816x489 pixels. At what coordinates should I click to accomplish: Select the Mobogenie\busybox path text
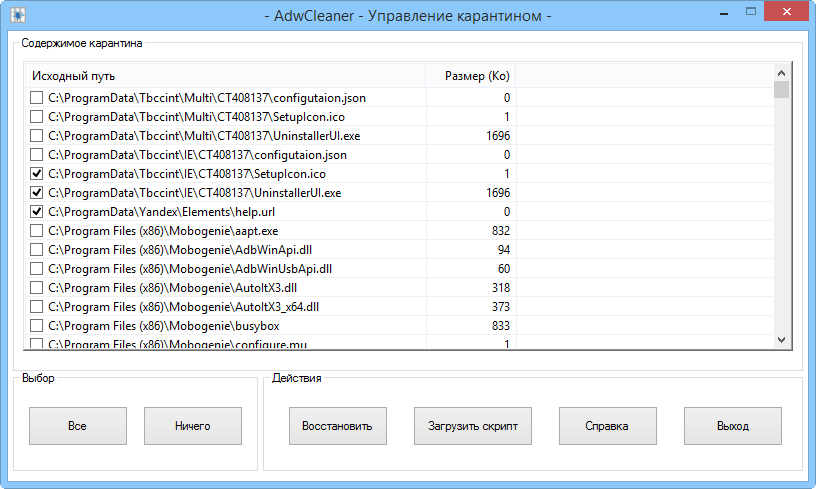(x=164, y=326)
